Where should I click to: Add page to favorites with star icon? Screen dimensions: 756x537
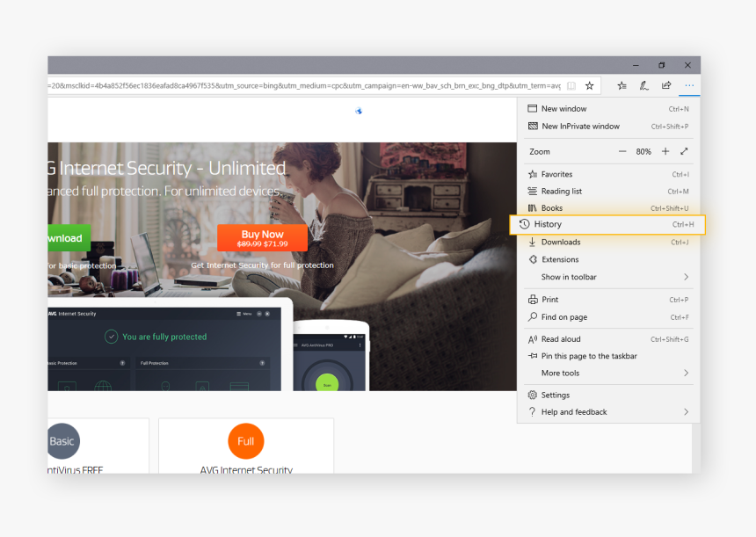point(590,86)
